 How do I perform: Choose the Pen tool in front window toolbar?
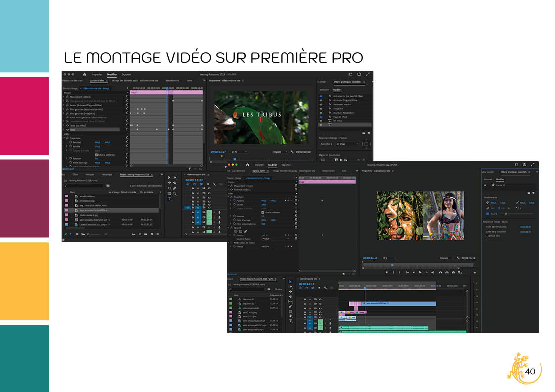pyautogui.click(x=290, y=307)
